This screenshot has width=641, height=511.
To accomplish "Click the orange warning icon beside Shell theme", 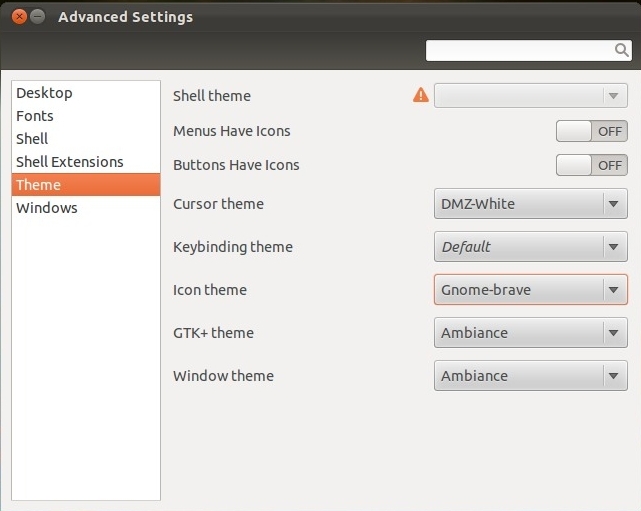I will (x=421, y=95).
